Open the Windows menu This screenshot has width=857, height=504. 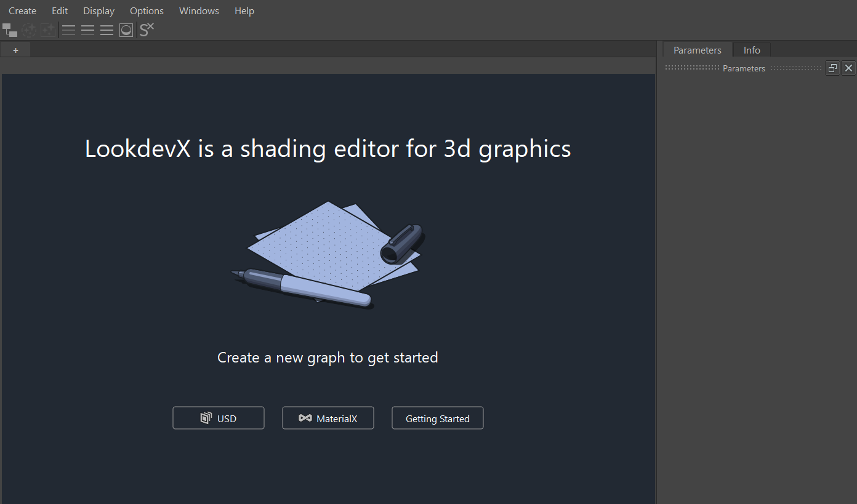(199, 10)
